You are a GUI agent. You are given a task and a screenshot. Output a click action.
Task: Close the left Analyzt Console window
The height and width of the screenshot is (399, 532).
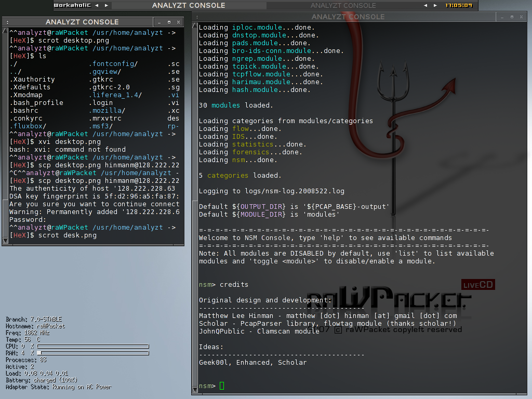click(x=179, y=22)
